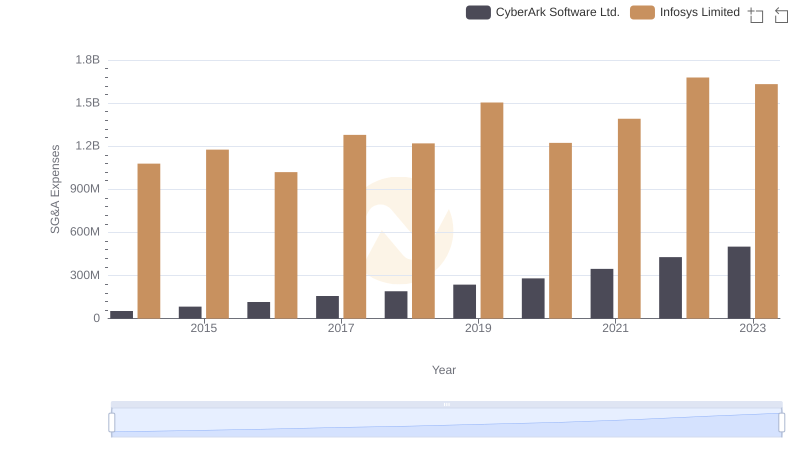Click the Infosys bar for 2020
The height and width of the screenshot is (461, 800).
pyautogui.click(x=561, y=230)
